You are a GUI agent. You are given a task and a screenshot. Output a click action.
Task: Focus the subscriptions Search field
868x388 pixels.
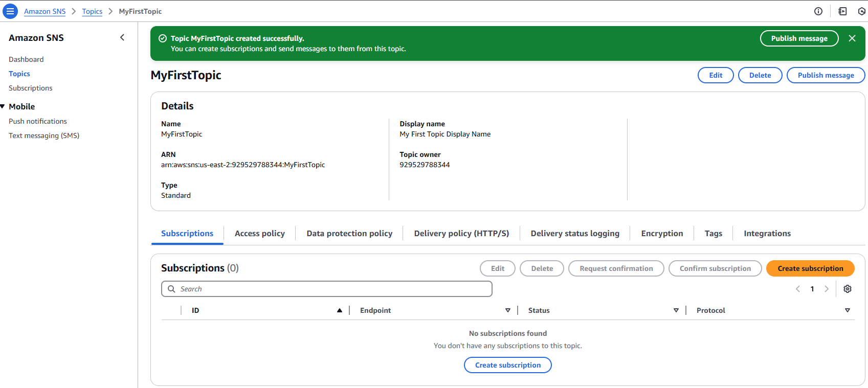[327, 289]
